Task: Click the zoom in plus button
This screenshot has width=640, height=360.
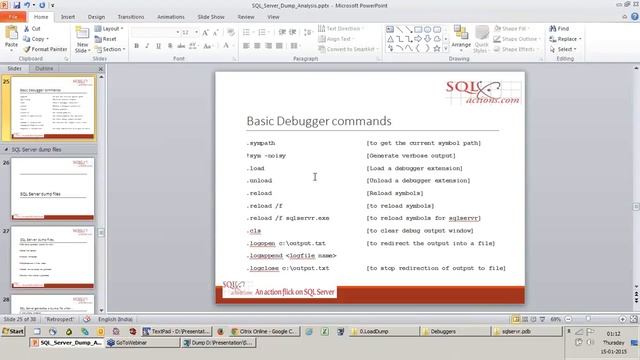Action: [622, 319]
